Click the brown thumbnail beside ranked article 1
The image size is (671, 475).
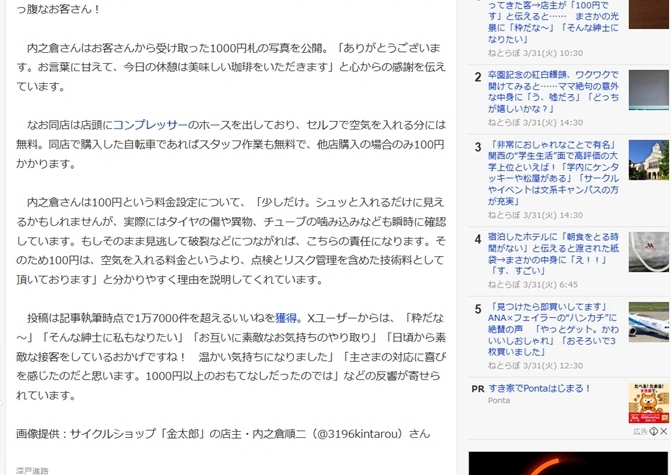tap(649, 14)
